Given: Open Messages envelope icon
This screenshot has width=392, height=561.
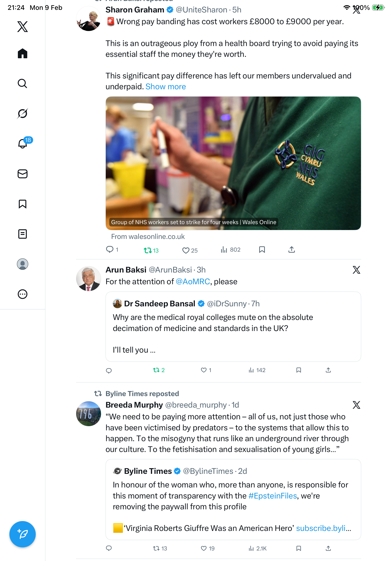Looking at the screenshot, I should [x=23, y=174].
